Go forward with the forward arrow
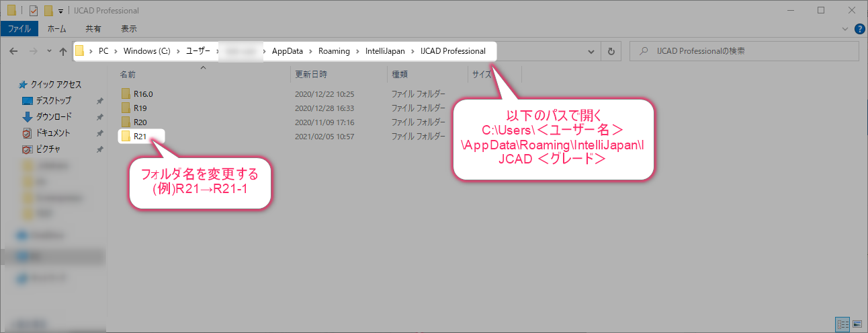Viewport: 868px width, 333px height. [x=34, y=51]
